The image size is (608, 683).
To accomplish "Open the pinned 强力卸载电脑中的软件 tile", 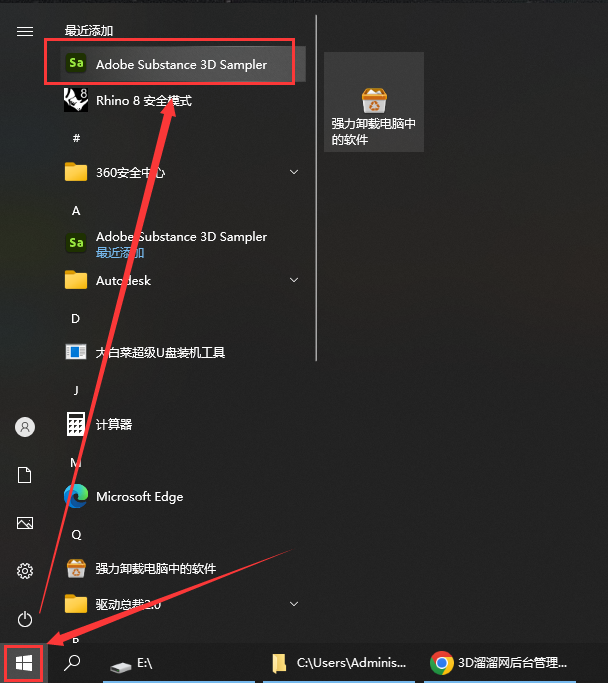I will [x=374, y=102].
